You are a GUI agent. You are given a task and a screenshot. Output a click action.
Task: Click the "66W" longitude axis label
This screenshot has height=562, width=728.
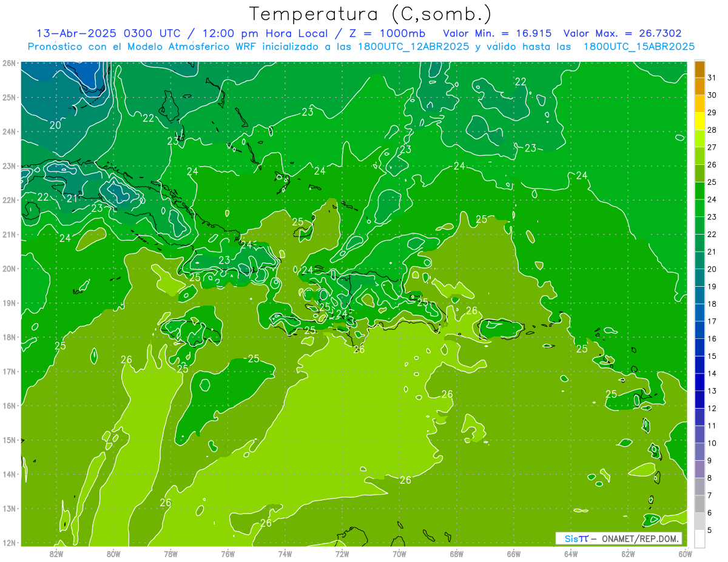click(514, 554)
